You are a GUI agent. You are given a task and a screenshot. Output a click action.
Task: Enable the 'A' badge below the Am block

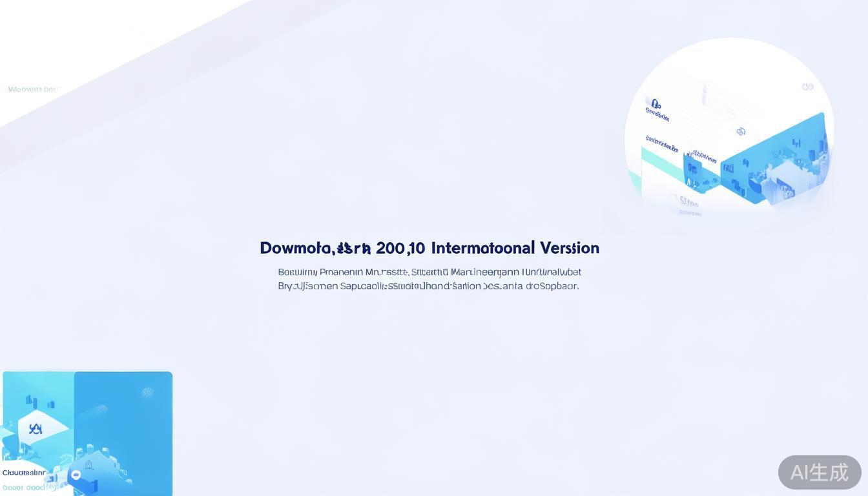pyautogui.click(x=692, y=182)
